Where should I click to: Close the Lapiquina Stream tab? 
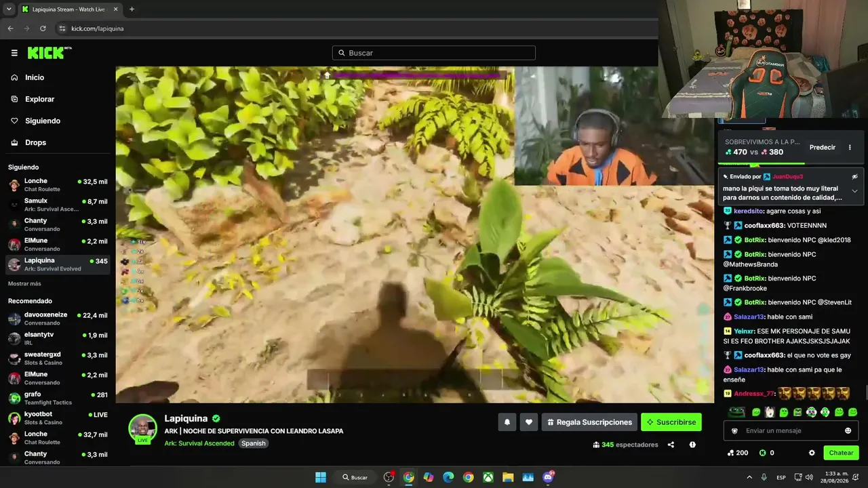pos(115,9)
